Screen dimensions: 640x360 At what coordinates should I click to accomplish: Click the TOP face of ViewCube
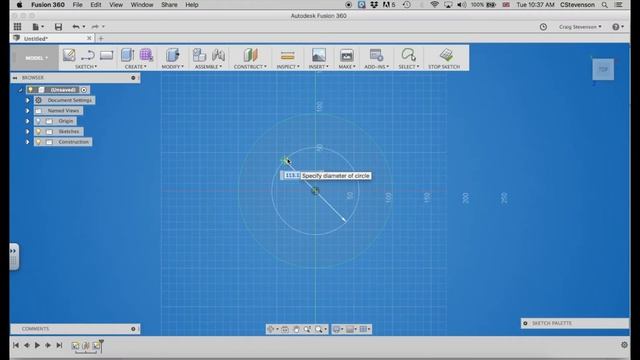pos(603,69)
